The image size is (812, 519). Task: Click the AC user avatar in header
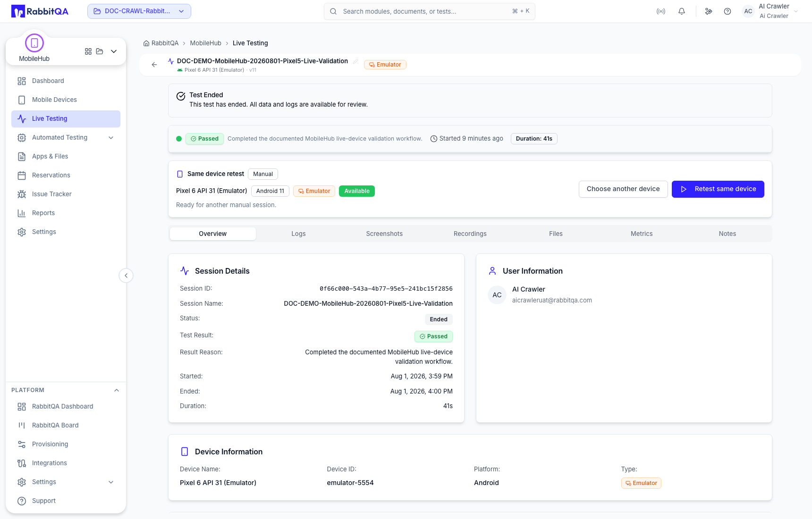pos(748,11)
